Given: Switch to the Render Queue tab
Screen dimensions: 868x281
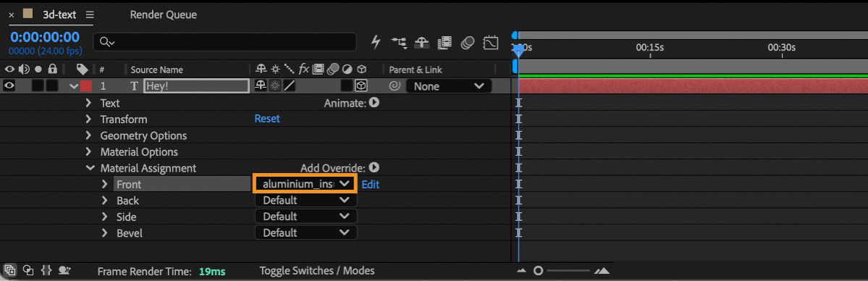Looking at the screenshot, I should [164, 14].
